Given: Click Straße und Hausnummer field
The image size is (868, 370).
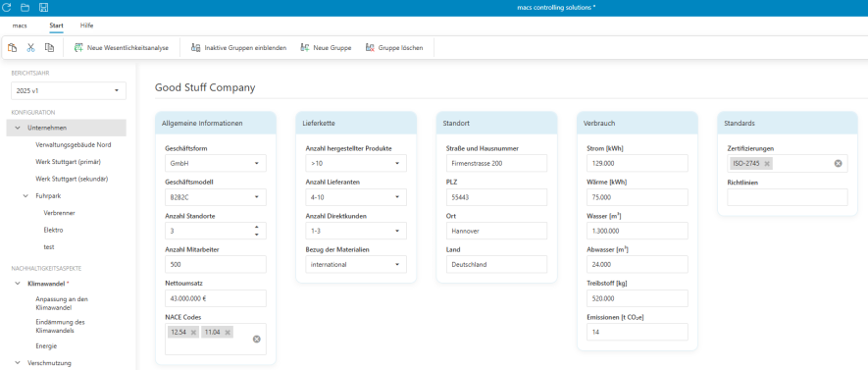Looking at the screenshot, I should tap(496, 163).
